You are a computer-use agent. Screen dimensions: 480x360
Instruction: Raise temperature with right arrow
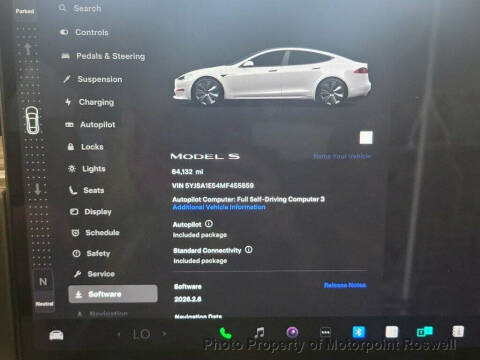tap(164, 333)
